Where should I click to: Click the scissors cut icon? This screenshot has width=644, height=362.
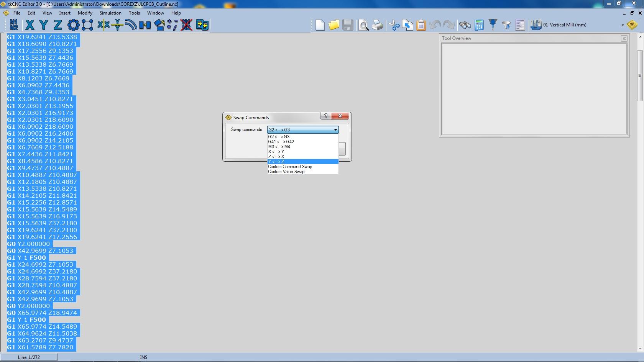click(x=393, y=25)
